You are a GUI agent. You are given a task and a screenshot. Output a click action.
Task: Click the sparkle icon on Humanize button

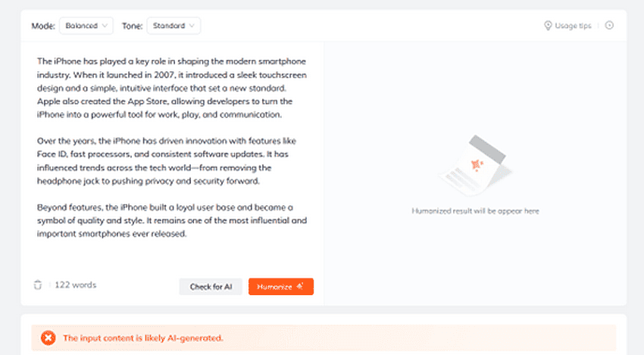[300, 286]
